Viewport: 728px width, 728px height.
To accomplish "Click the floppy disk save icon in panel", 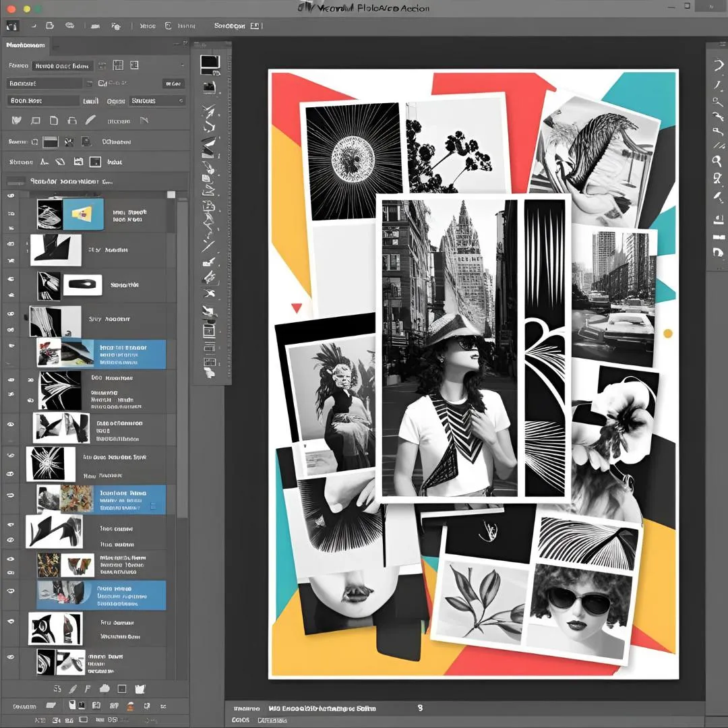I will click(78, 162).
